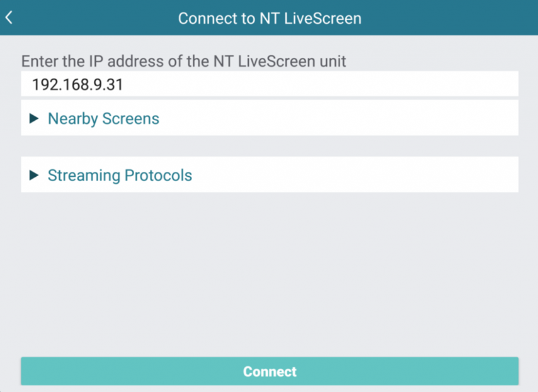Click the Nearby Screens label text
The image size is (538, 392).
tap(103, 119)
